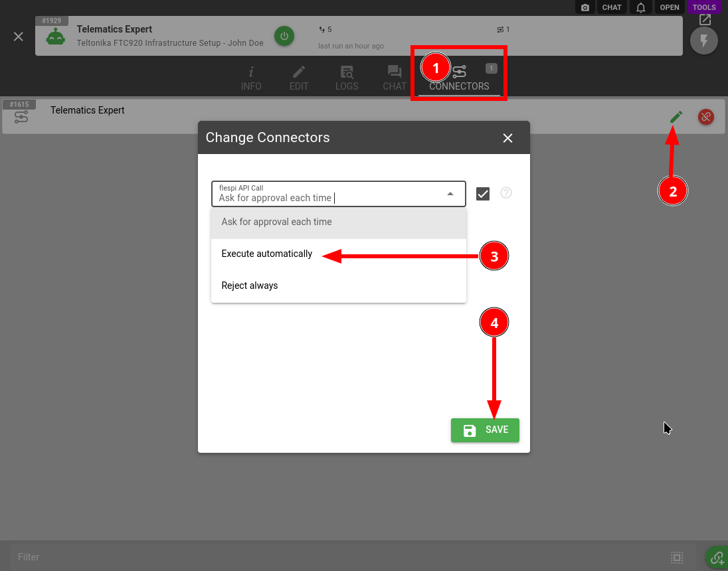728x571 pixels.
Task: Click the OPEN button in top bar
Action: point(670,7)
